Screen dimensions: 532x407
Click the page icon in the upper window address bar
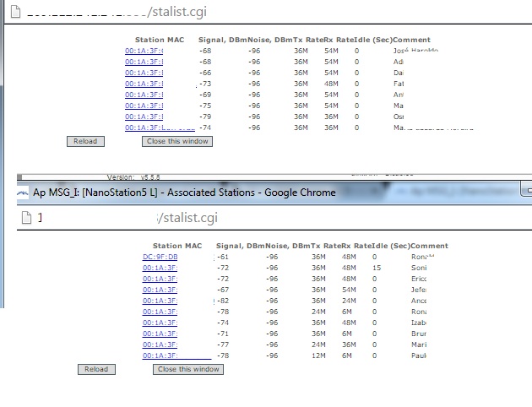click(15, 12)
